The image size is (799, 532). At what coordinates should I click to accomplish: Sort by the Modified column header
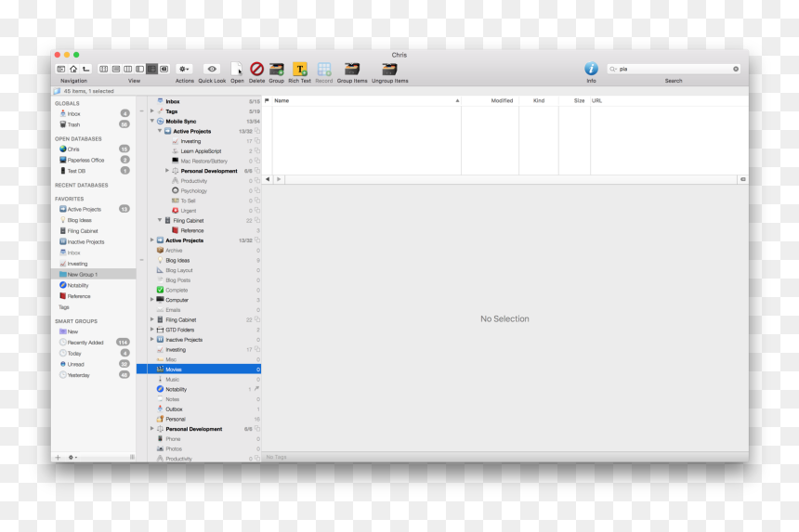tap(491, 101)
